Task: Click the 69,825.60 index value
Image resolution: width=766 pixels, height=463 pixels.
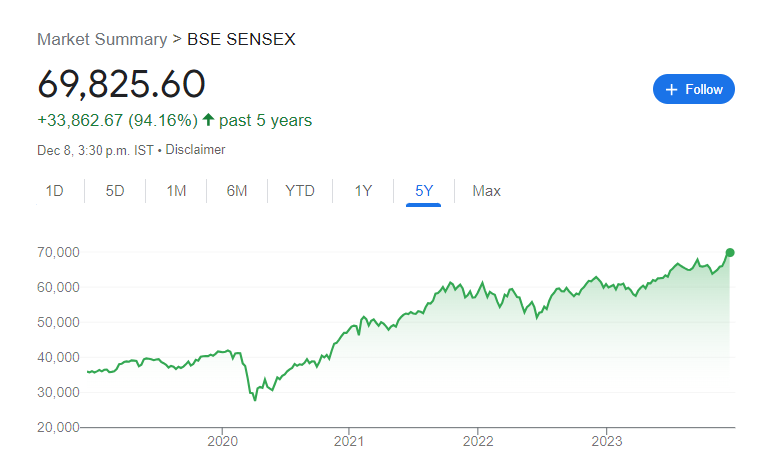Action: tap(121, 84)
